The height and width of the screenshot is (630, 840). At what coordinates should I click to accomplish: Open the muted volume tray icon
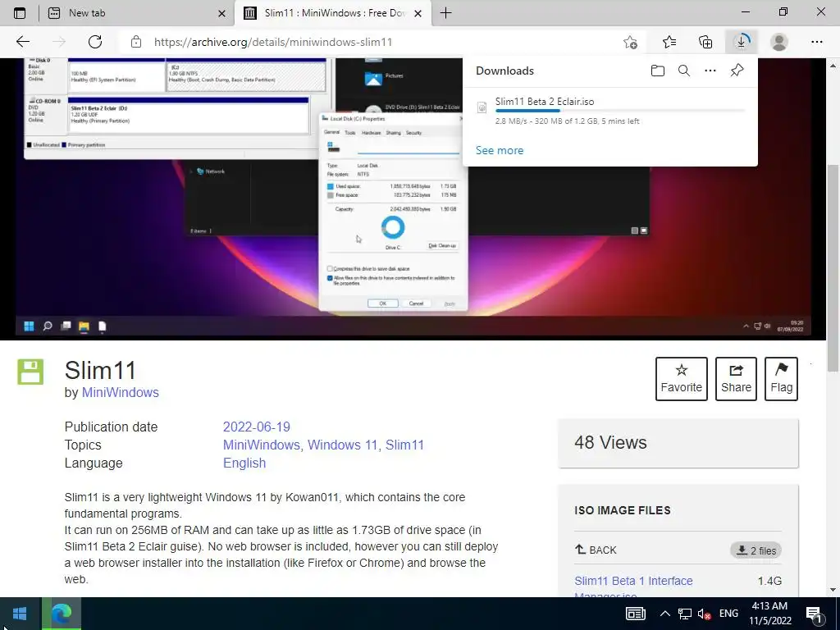(704, 614)
